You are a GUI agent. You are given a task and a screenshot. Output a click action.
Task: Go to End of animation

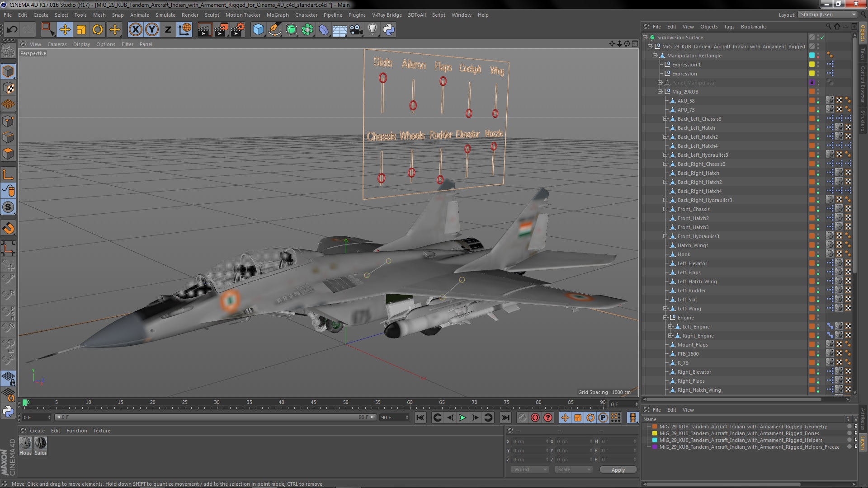coord(505,418)
